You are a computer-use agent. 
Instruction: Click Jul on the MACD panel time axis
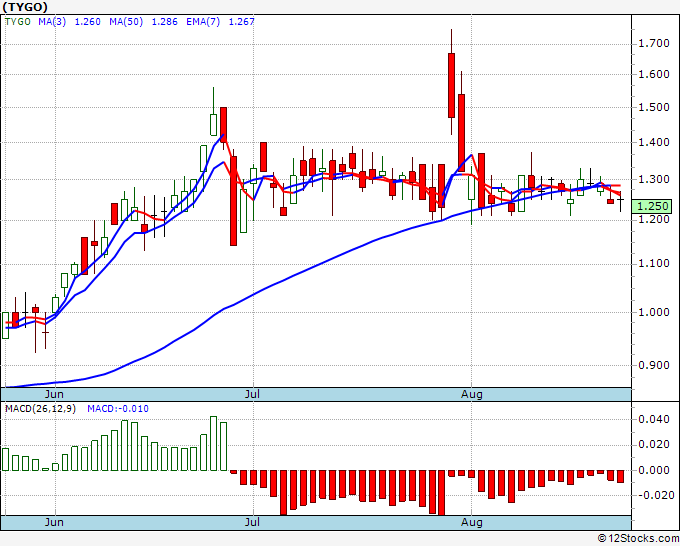(x=252, y=522)
